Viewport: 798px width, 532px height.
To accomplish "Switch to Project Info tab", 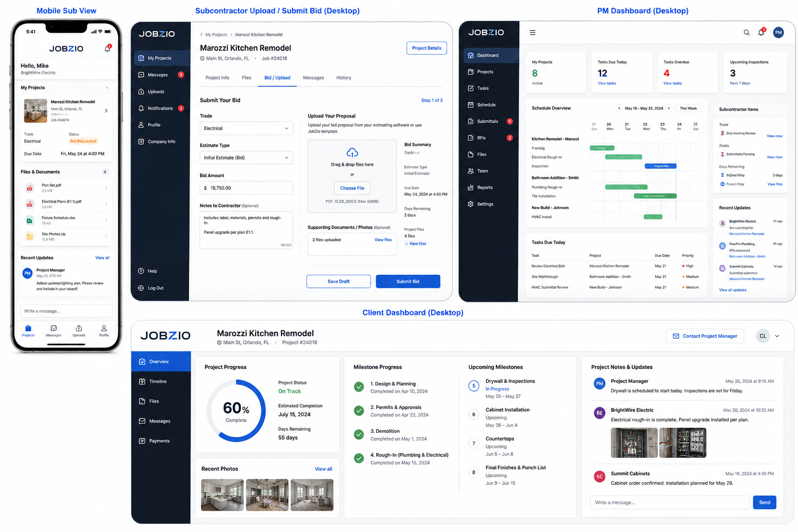I will coord(217,78).
